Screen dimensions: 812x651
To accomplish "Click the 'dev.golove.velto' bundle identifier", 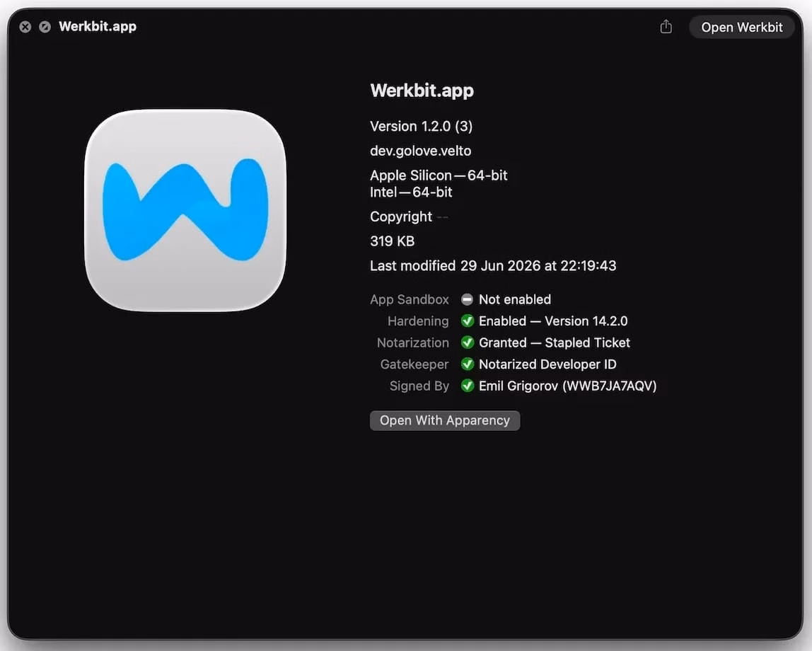I will pos(420,151).
